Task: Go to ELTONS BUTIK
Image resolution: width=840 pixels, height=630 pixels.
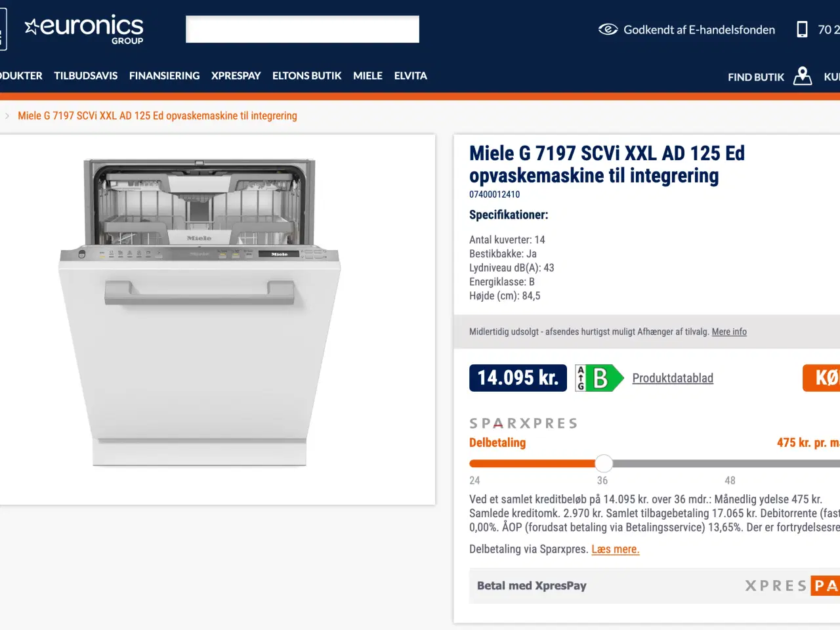Action: (306, 75)
